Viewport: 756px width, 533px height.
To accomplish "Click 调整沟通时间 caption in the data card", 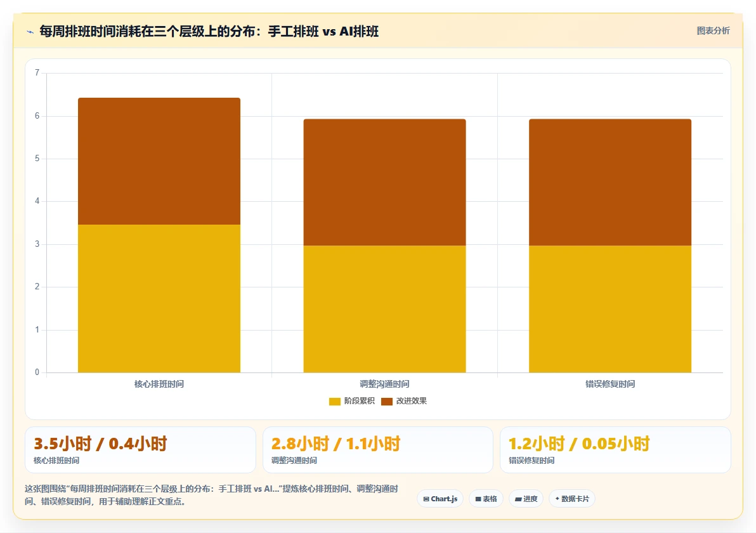I will pyautogui.click(x=294, y=461).
